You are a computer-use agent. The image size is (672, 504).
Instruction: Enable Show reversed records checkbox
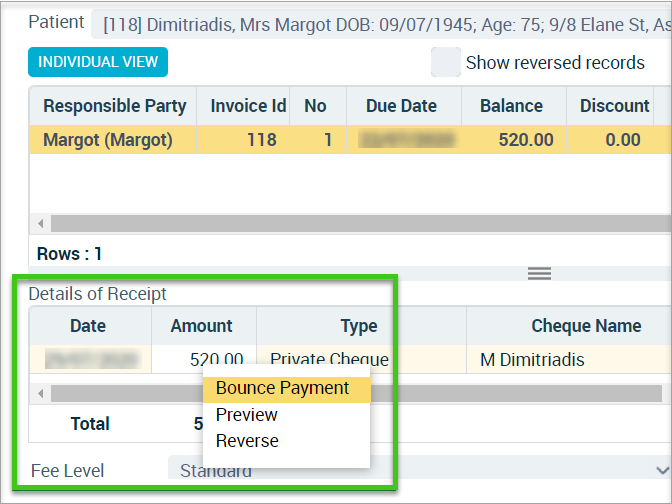pos(446,62)
